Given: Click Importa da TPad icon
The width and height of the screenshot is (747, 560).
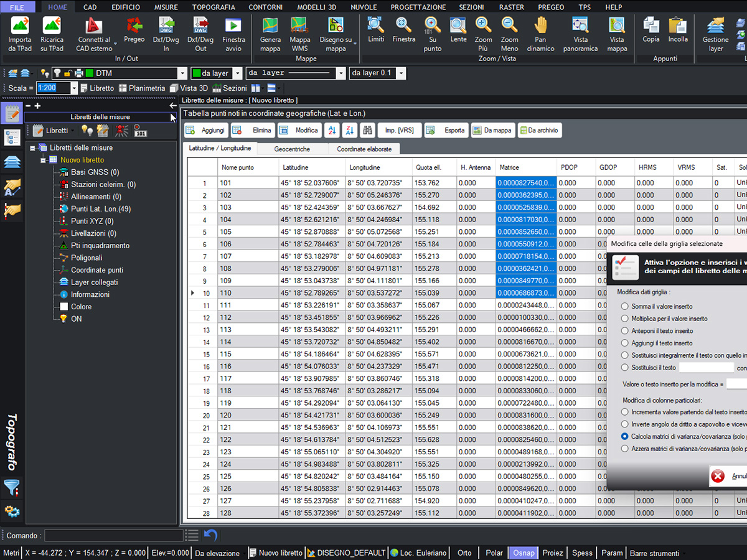Looking at the screenshot, I should [20, 34].
